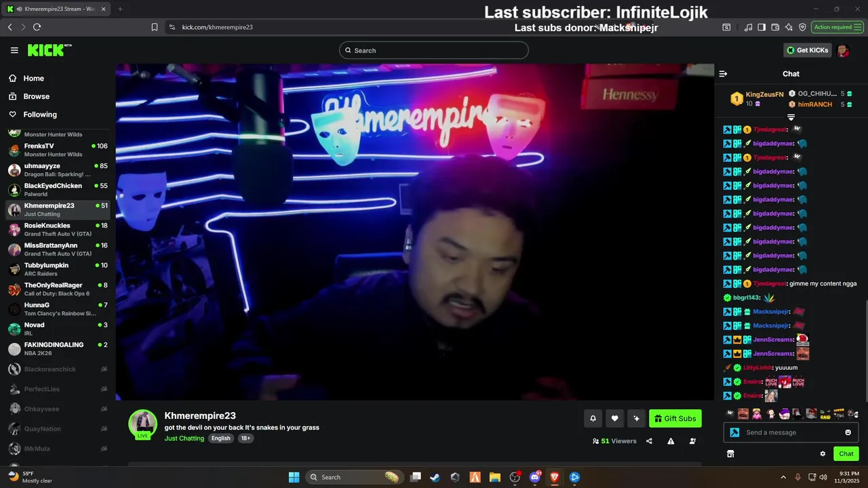This screenshot has width=868, height=488.
Task: Open TheOnlyRealRager channel in the sidebar
Action: tap(58, 289)
